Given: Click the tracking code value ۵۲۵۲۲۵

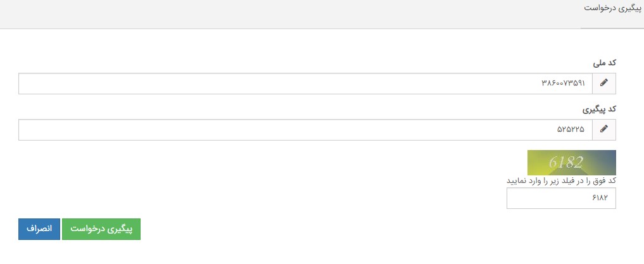Looking at the screenshot, I should click(571, 130).
